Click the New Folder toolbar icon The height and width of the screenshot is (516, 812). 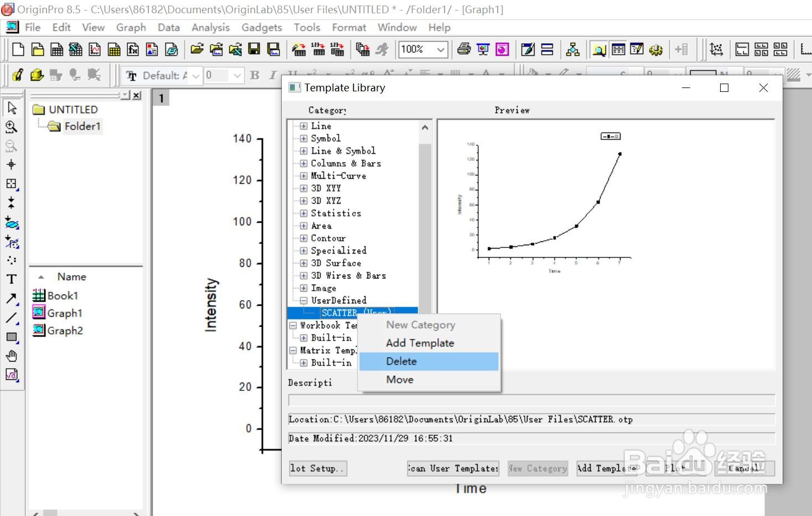[38, 50]
